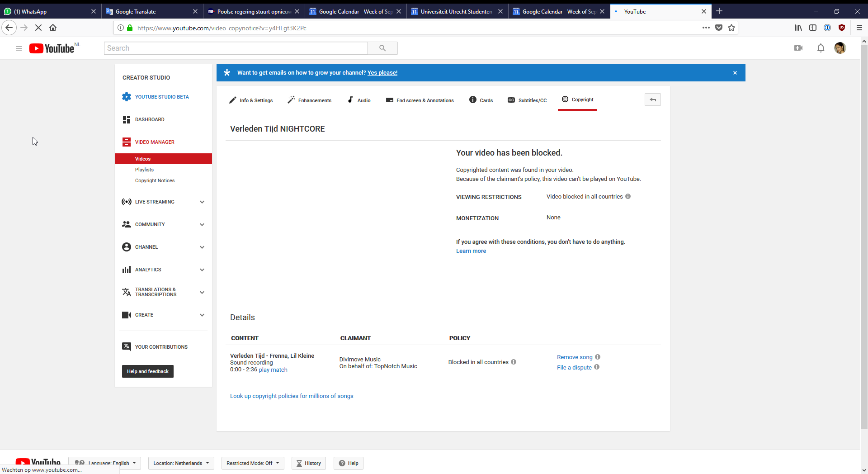The image size is (868, 474).
Task: Open the Restricted Mode dropdown
Action: point(253,463)
